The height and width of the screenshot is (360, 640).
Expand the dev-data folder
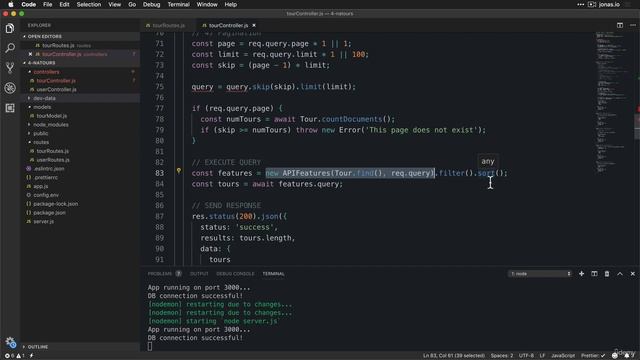(x=44, y=98)
